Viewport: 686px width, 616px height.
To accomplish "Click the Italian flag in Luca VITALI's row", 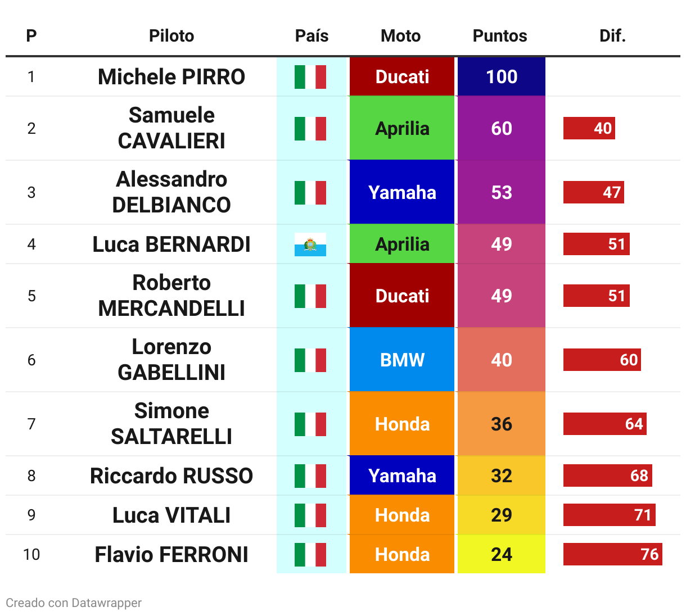I will 310,515.
